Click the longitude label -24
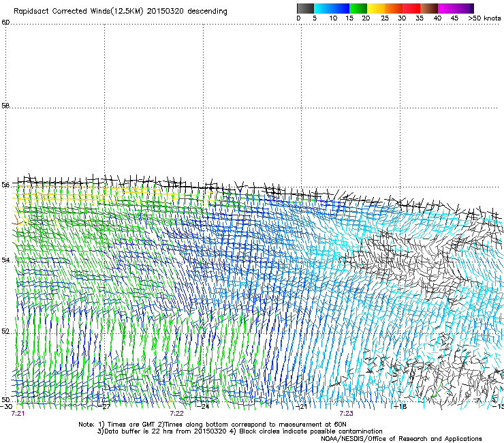 coord(204,406)
